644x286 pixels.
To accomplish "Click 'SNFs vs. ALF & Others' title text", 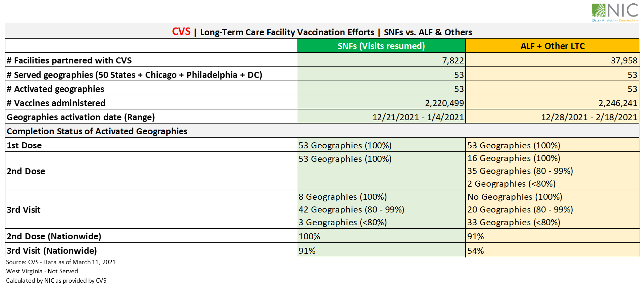I will click(428, 32).
